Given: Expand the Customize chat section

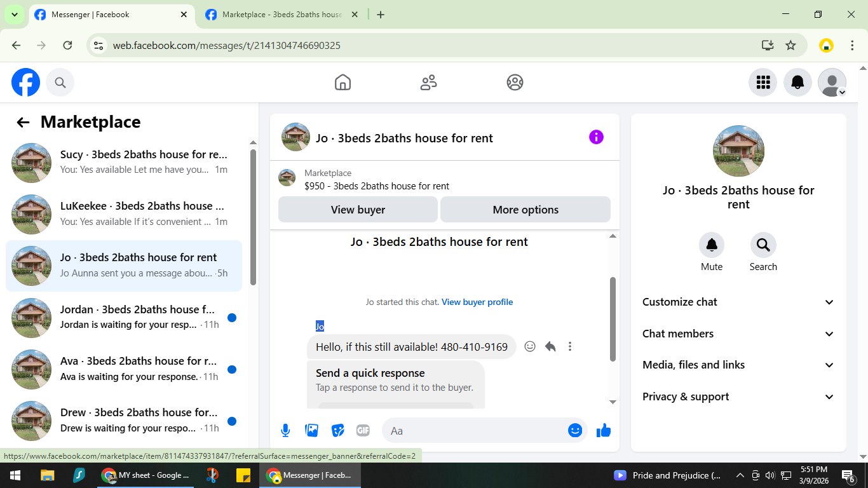Looking at the screenshot, I should coord(738,302).
